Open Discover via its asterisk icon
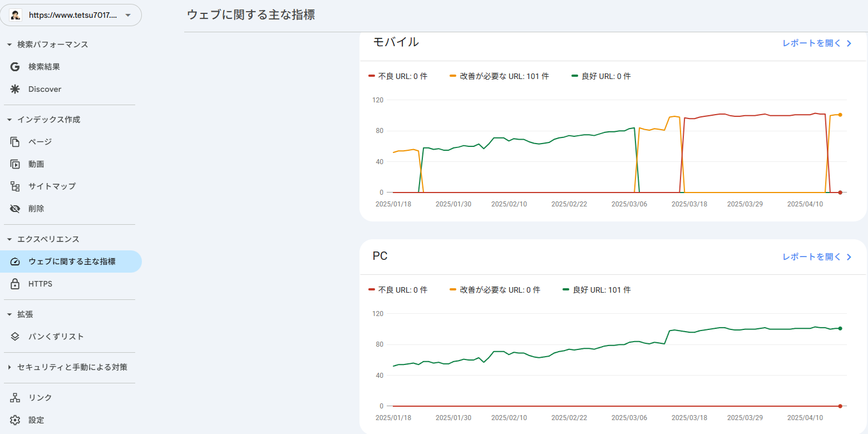Viewport: 868px width, 434px height. [x=15, y=89]
